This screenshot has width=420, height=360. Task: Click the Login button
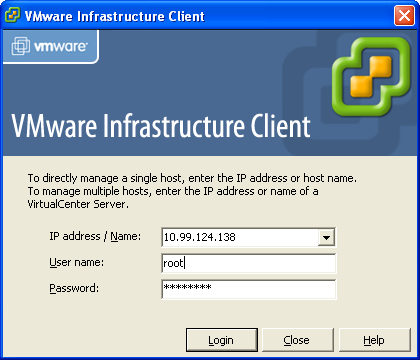tap(222, 340)
